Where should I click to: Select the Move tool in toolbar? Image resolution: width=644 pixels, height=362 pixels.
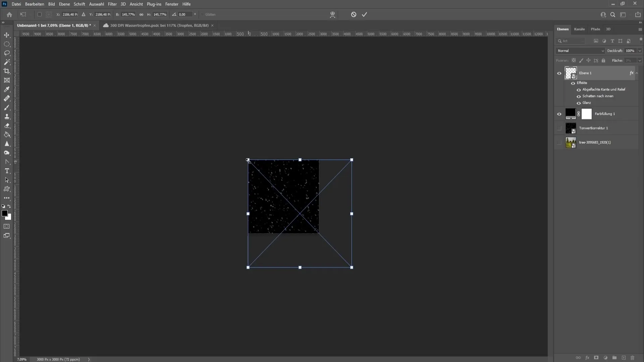tap(7, 35)
